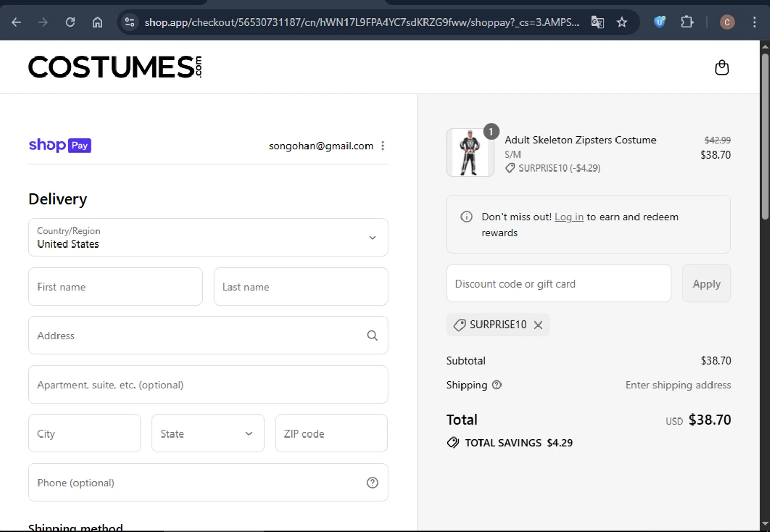Click the City field

click(85, 433)
